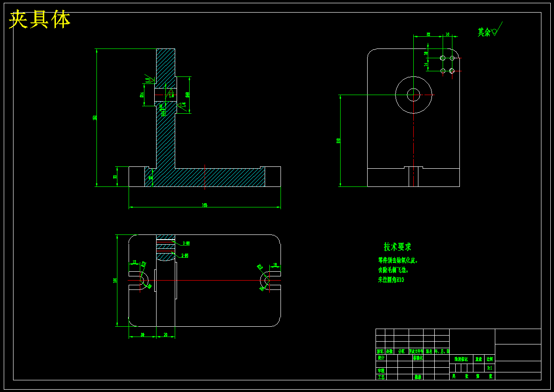
Task: Click the note line 去除毛刺飞边。
Action: 393,270
